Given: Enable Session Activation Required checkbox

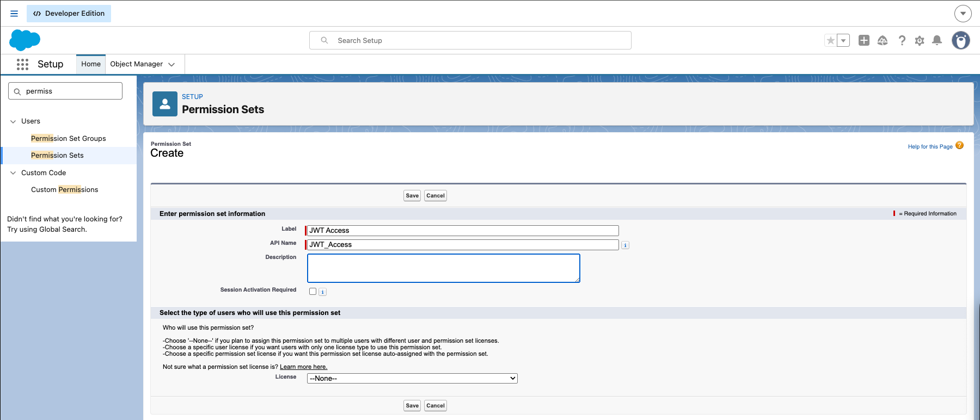Looking at the screenshot, I should pos(313,292).
